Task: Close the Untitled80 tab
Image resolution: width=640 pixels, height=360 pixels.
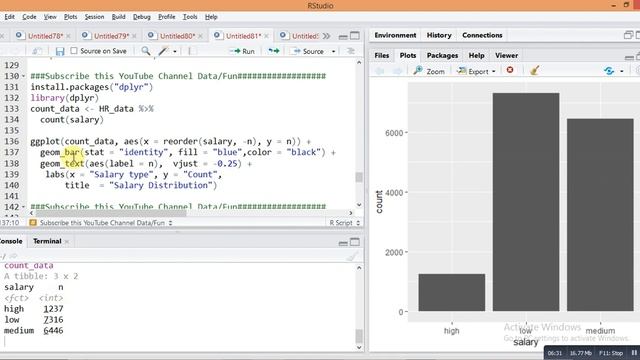Action: click(x=200, y=36)
